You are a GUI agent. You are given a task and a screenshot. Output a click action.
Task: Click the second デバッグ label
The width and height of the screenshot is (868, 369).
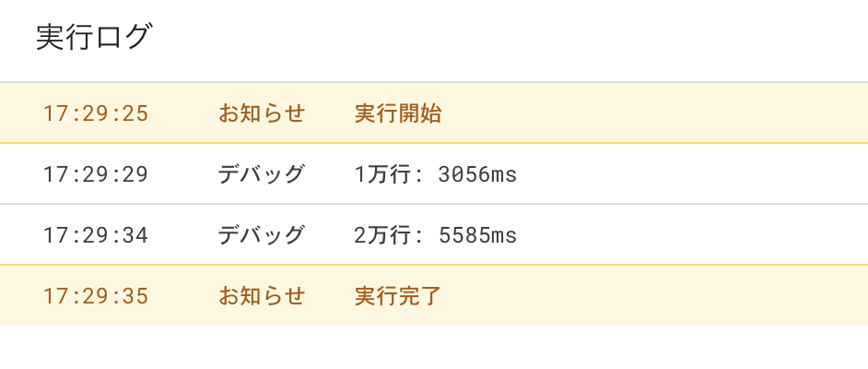(x=262, y=235)
